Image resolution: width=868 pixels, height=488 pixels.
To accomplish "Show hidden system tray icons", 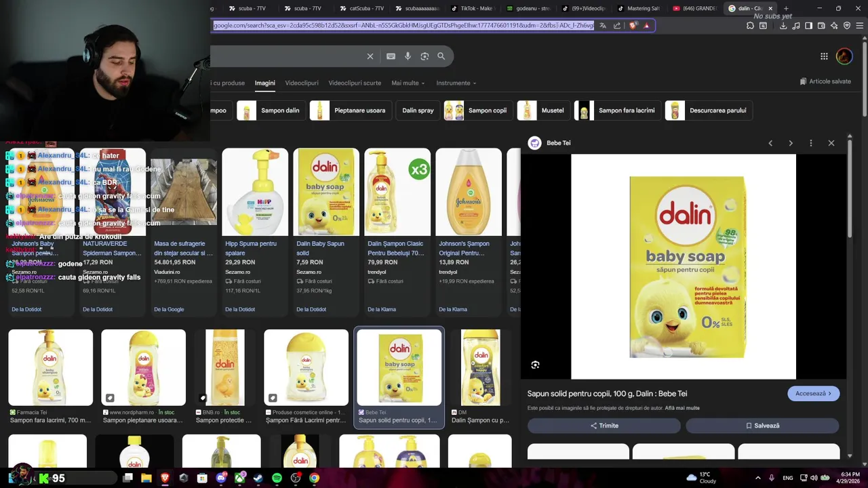I will click(x=757, y=478).
